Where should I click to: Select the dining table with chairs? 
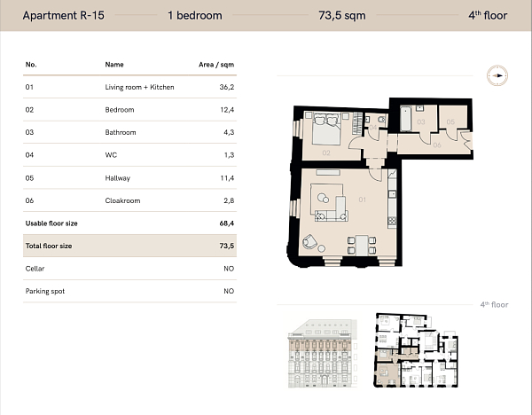(x=361, y=242)
